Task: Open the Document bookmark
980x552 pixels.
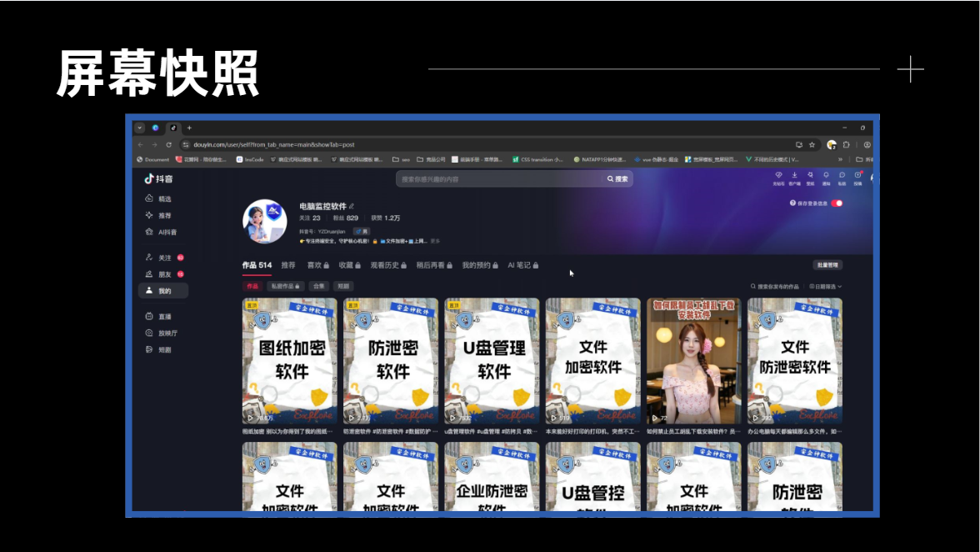Action: click(x=153, y=159)
